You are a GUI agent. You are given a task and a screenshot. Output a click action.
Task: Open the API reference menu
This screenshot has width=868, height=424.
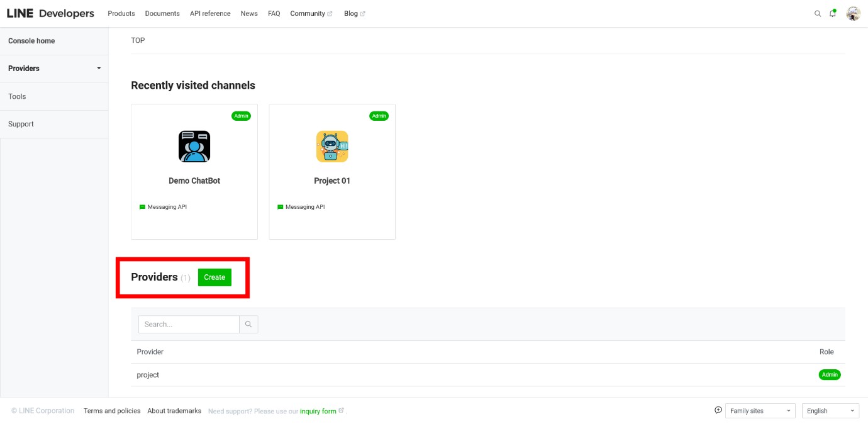tap(210, 13)
